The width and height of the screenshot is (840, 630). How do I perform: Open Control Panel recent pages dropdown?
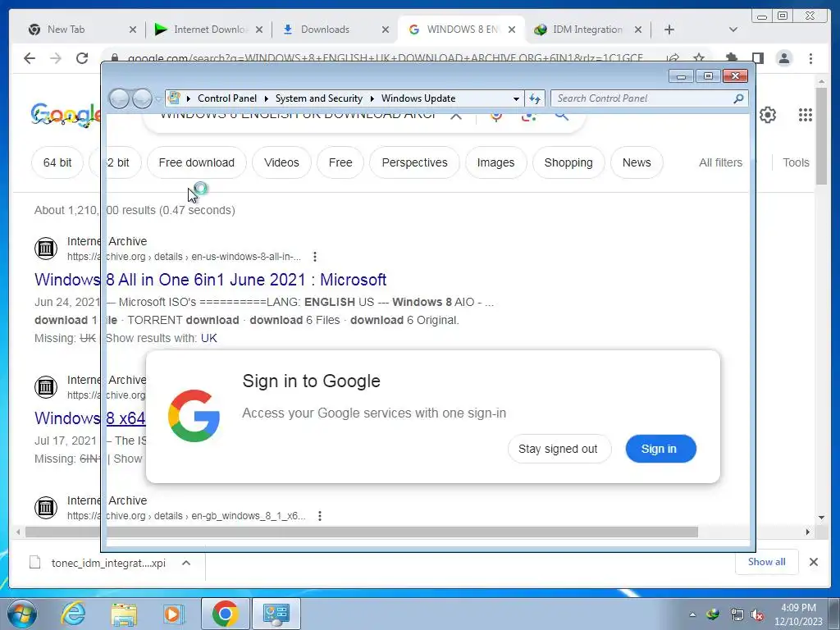tap(158, 98)
